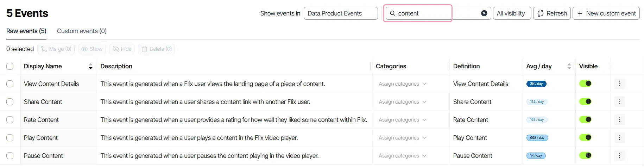The width and height of the screenshot is (644, 167).
Task: Assign categories for Pause Content
Action: pyautogui.click(x=403, y=156)
